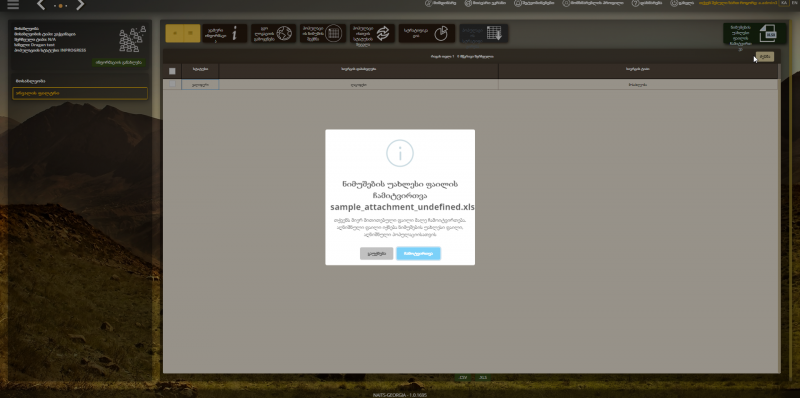Click the blue confirm button in dialog
Image resolution: width=800 pixels, height=398 pixels.
pyautogui.click(x=418, y=254)
